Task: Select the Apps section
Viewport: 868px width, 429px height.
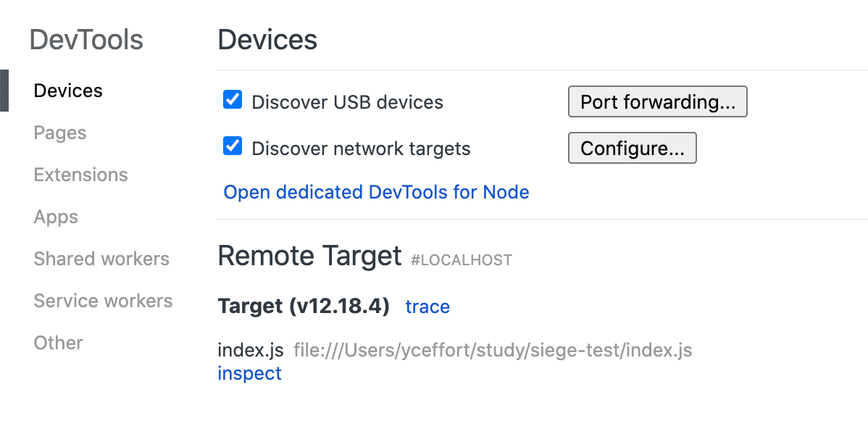Action: click(x=56, y=216)
